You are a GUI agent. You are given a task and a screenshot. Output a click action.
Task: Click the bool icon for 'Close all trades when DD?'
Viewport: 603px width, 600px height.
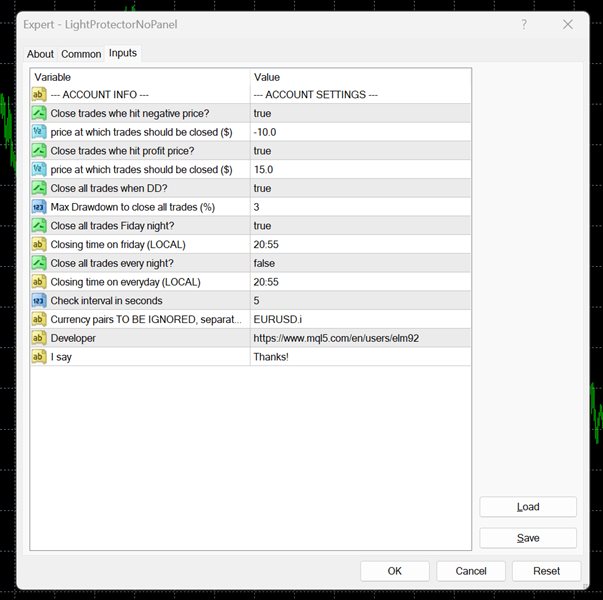coord(39,188)
